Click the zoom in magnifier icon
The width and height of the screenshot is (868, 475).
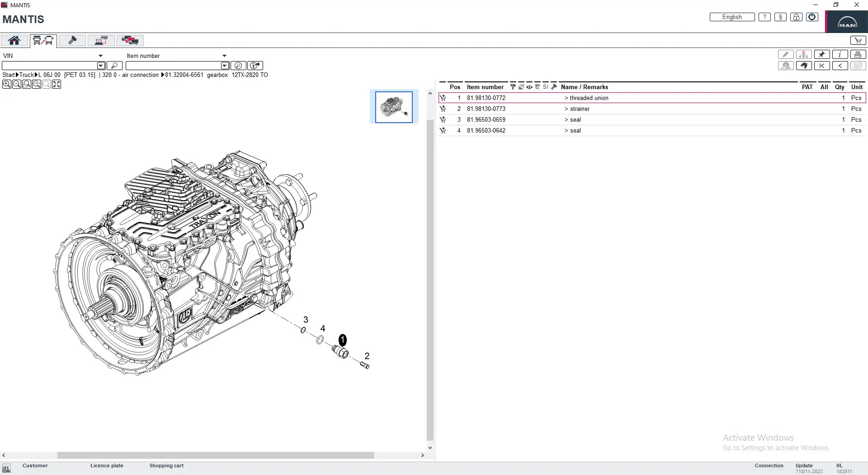click(x=6, y=84)
